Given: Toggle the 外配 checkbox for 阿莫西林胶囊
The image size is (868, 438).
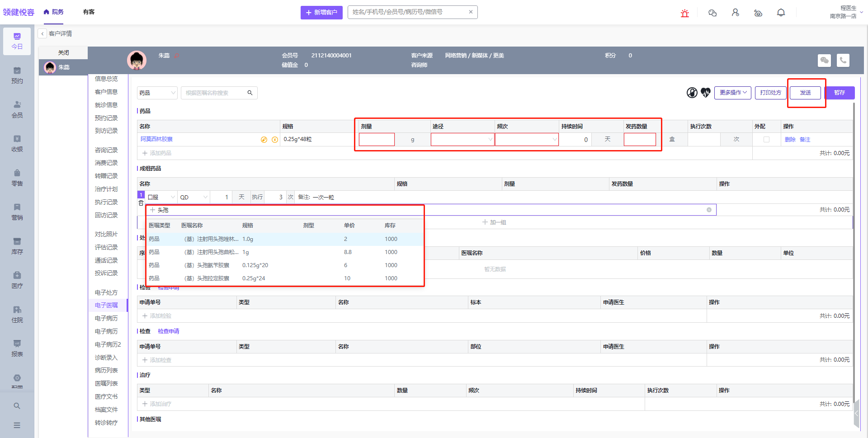Looking at the screenshot, I should 766,139.
